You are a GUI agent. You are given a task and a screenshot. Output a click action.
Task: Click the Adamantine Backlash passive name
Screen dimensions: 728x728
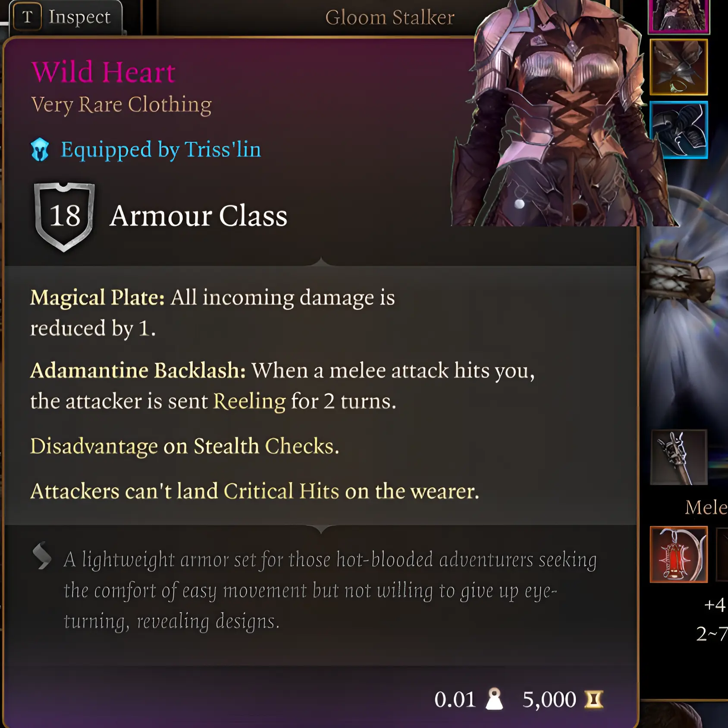[138, 370]
